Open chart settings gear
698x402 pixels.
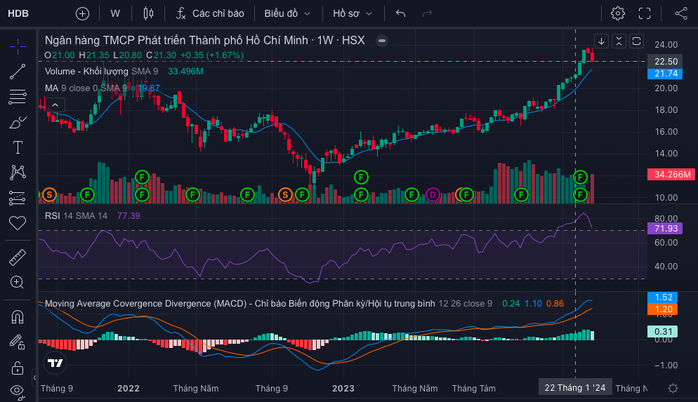click(617, 14)
